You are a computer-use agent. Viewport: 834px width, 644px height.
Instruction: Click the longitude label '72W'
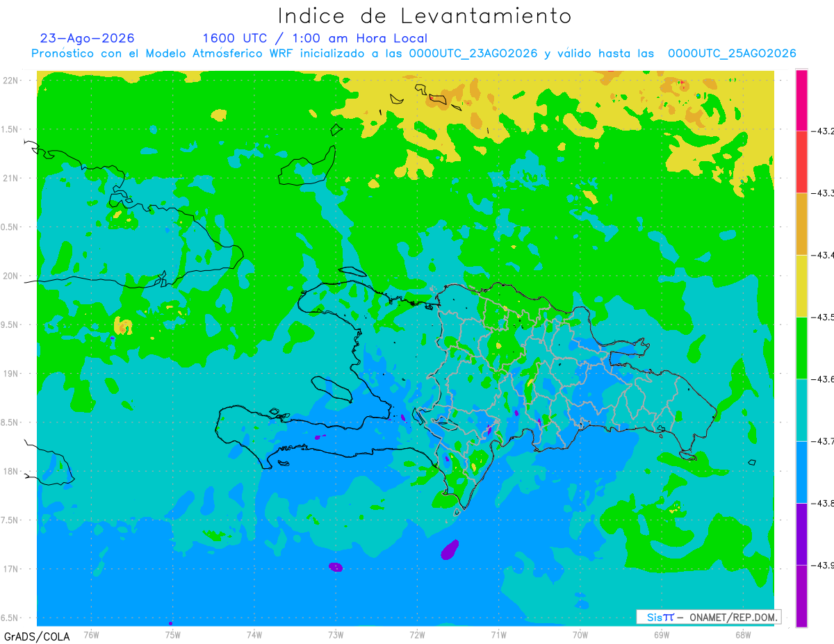click(x=417, y=635)
